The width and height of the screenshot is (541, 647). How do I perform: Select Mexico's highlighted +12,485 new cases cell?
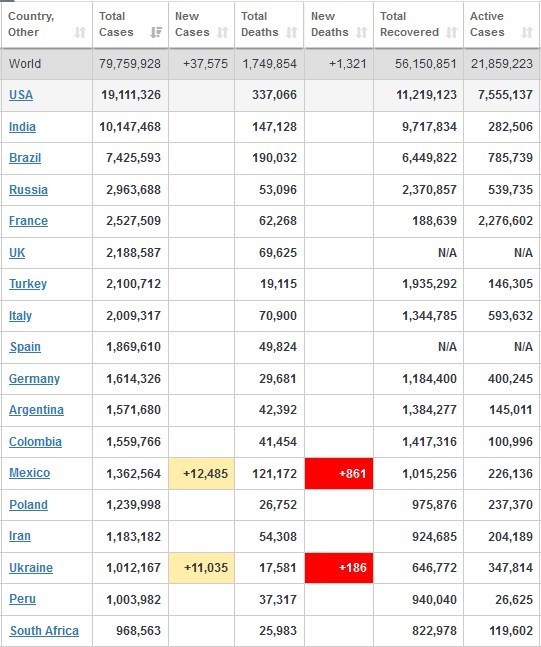[x=201, y=473]
